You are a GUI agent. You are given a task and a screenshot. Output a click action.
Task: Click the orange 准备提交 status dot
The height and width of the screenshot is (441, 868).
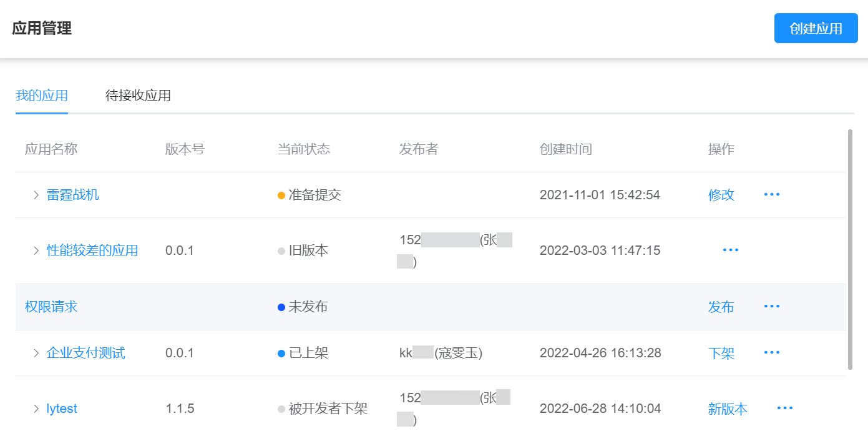click(282, 194)
